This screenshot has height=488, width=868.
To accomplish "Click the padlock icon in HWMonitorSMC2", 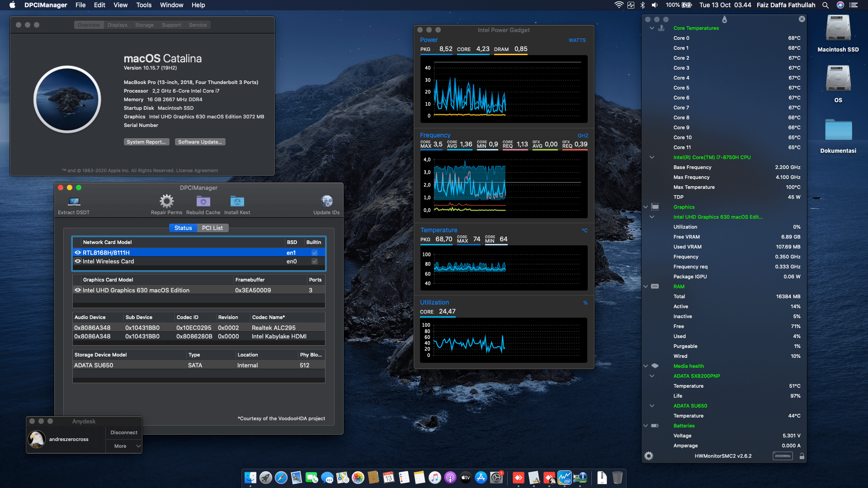I will click(802, 456).
